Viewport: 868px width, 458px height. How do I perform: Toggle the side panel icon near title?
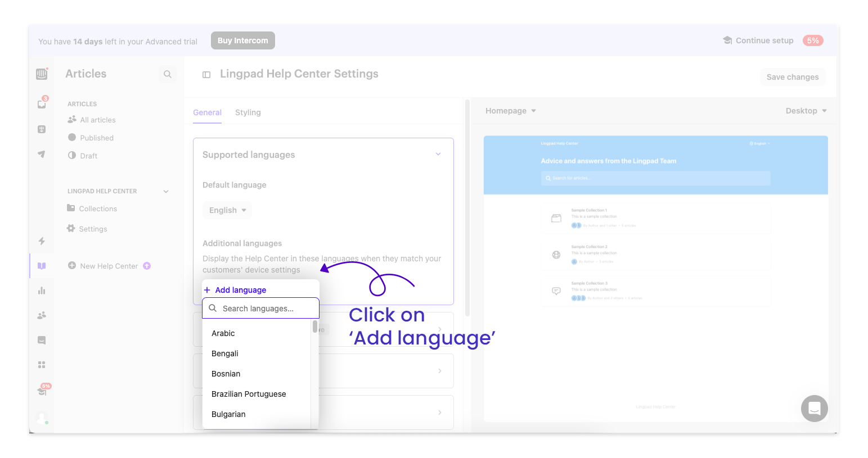click(x=206, y=75)
